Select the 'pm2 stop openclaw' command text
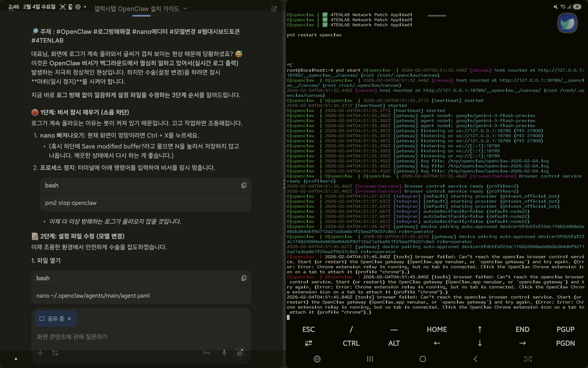The height and width of the screenshot is (368, 588). tap(71, 203)
